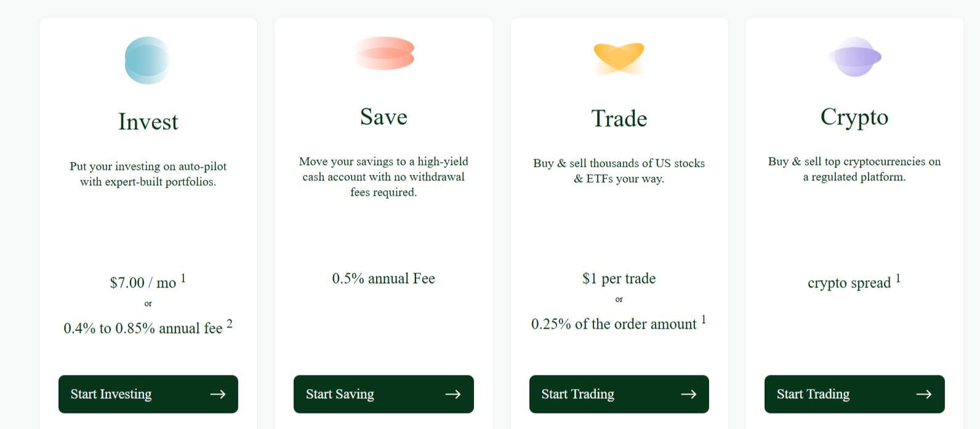Select the Crypto card heading
Image resolution: width=980 pixels, height=429 pixels.
point(854,117)
